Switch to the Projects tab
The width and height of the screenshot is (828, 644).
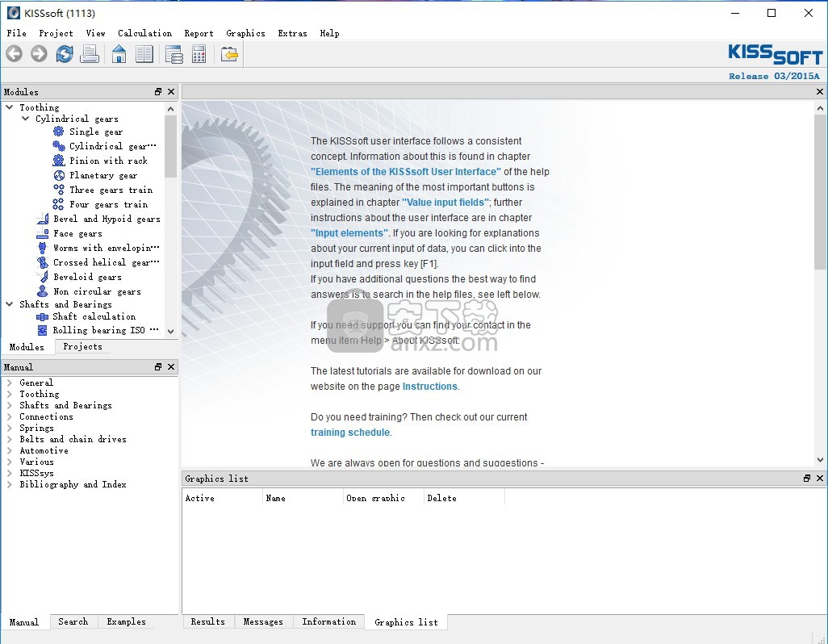point(82,346)
